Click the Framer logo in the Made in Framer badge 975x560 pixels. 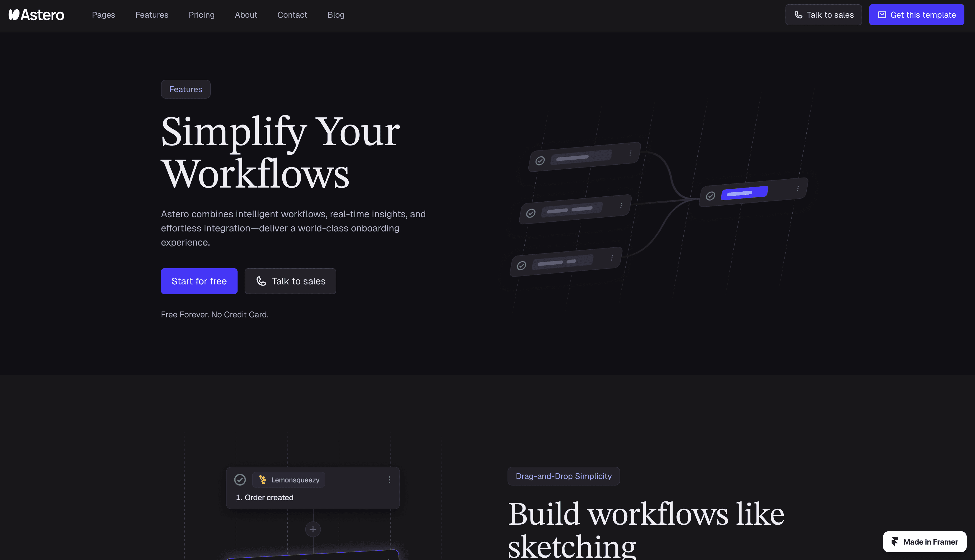click(895, 541)
